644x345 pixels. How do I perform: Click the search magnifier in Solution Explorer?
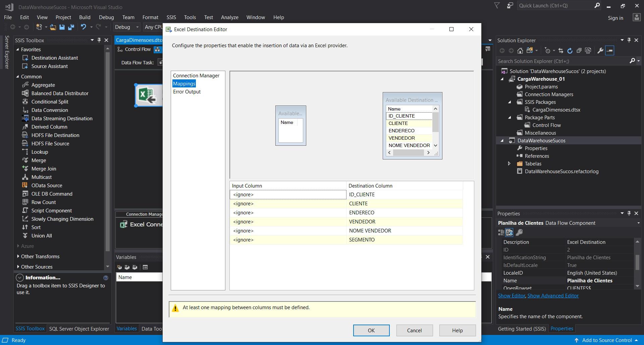point(632,61)
